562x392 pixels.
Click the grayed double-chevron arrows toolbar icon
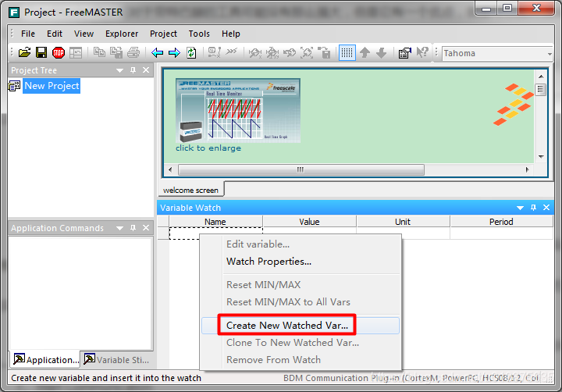point(232,52)
